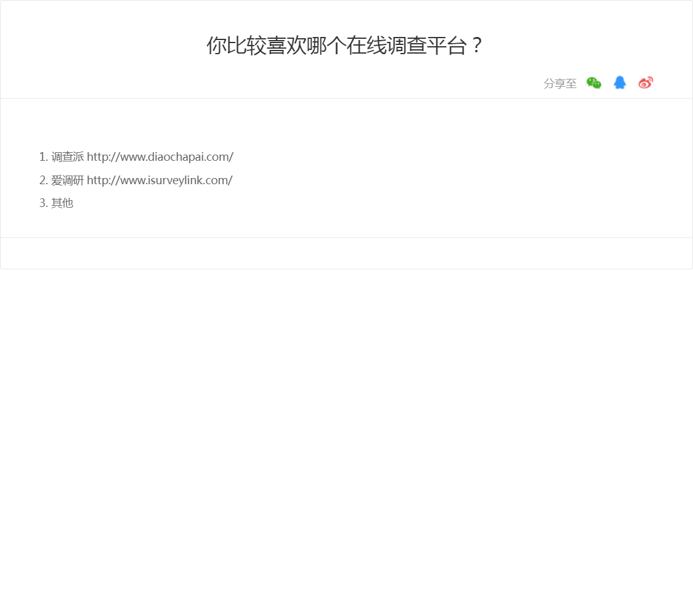Click the survey title 你比较喜欢哪个在线调查平台？
Screen dimensions: 693x616
click(344, 46)
